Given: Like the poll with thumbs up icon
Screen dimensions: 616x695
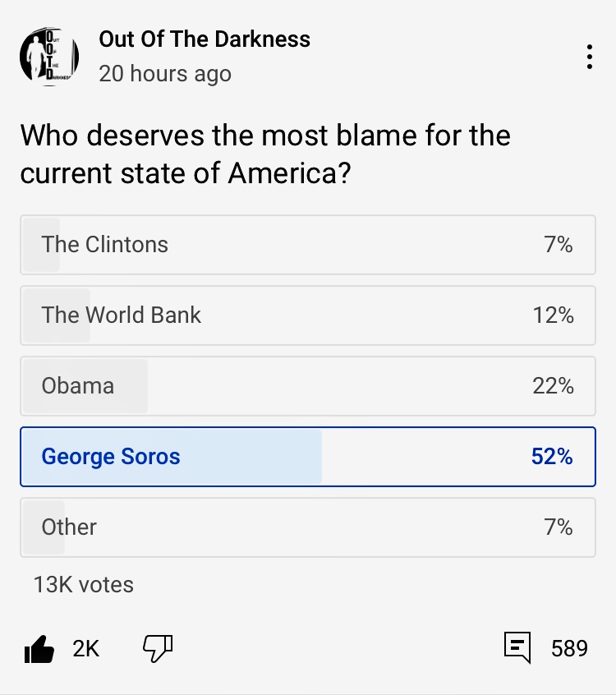Looking at the screenshot, I should [x=39, y=649].
